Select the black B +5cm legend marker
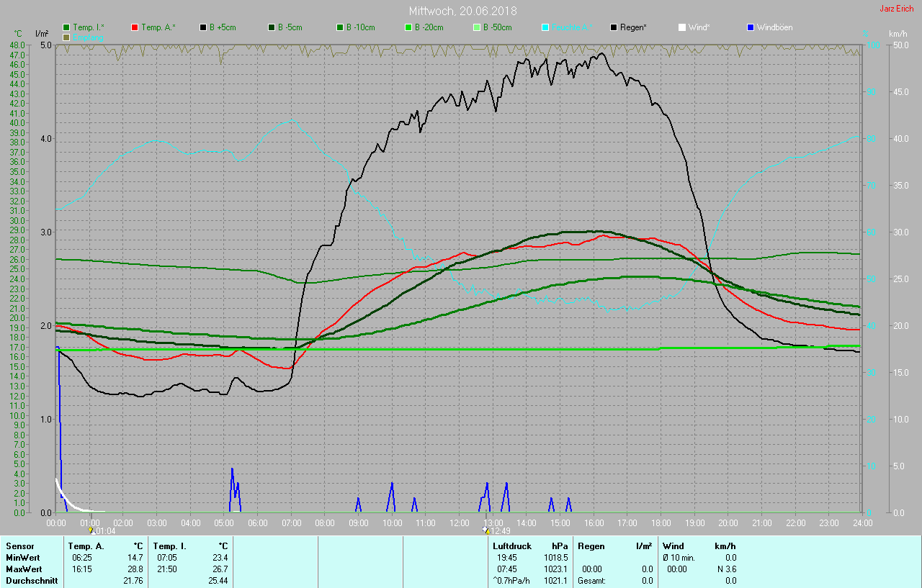Image resolution: width=922 pixels, height=588 pixels. [203, 27]
